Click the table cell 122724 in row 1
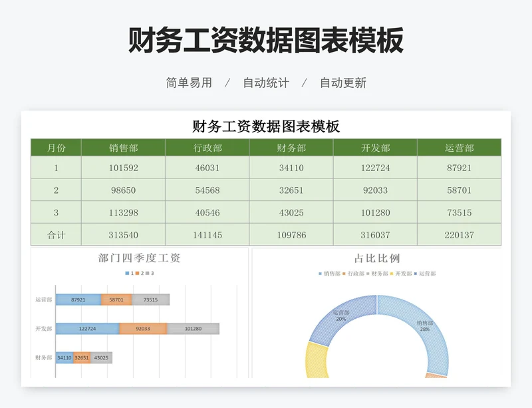Screen dimensions: 532x408 (x=375, y=168)
